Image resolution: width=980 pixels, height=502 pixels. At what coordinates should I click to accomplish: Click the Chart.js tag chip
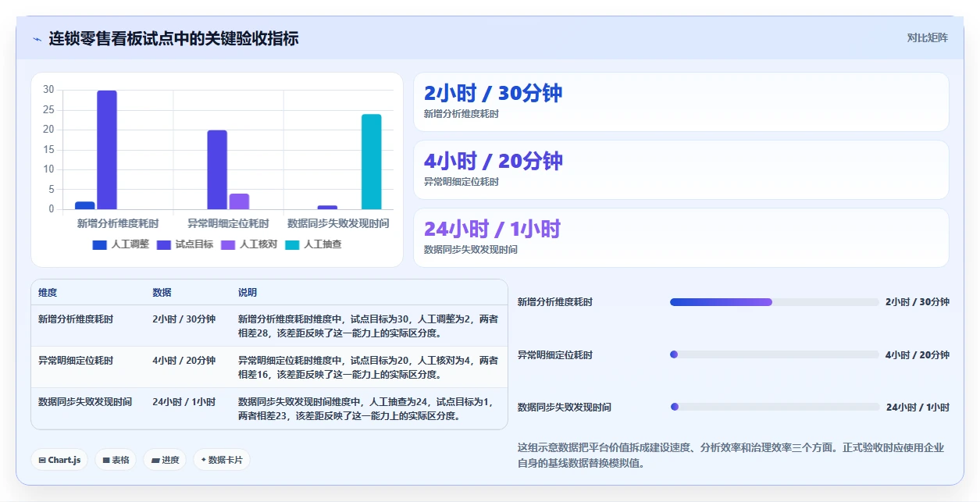(x=59, y=460)
